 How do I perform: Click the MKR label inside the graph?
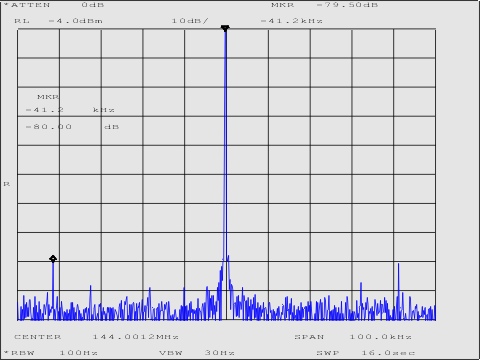[x=48, y=97]
